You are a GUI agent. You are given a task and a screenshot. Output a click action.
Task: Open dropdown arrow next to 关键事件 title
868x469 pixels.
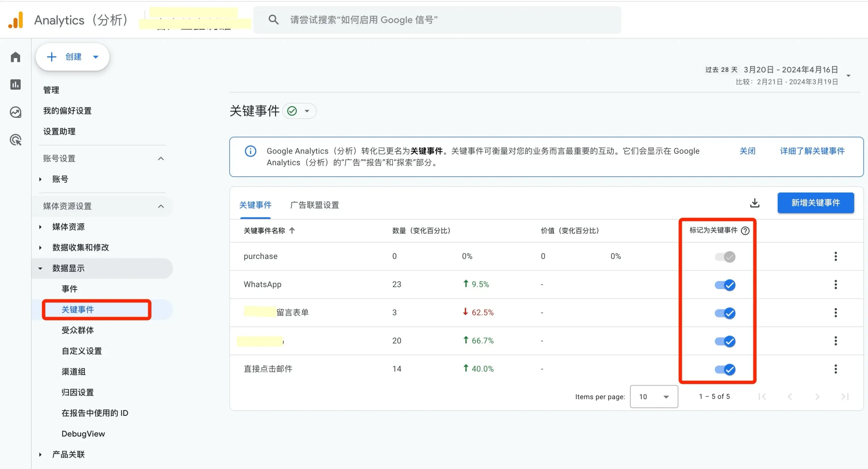(x=307, y=111)
